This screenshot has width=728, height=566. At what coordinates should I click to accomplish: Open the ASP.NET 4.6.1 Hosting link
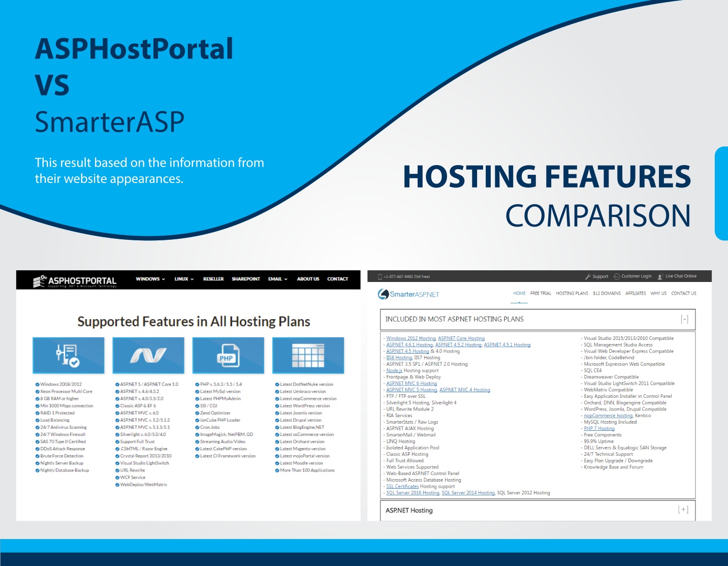pos(409,345)
